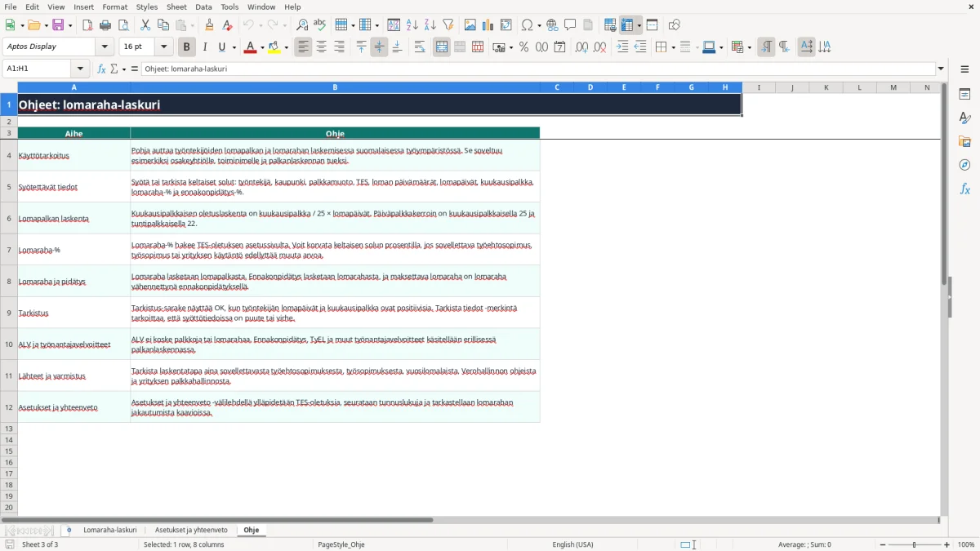
Task: Open the sidebar Navigator compass icon
Action: coord(964,165)
